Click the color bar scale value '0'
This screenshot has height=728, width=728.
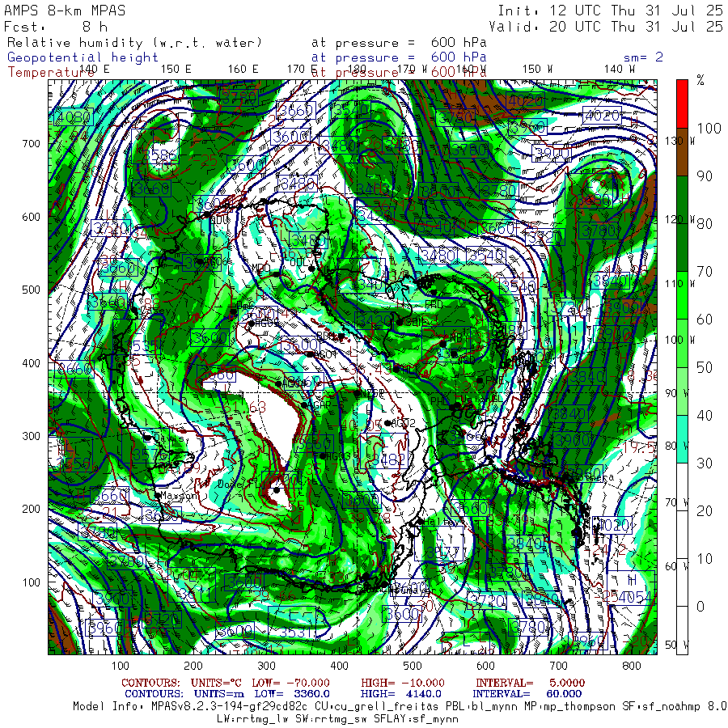click(x=700, y=607)
